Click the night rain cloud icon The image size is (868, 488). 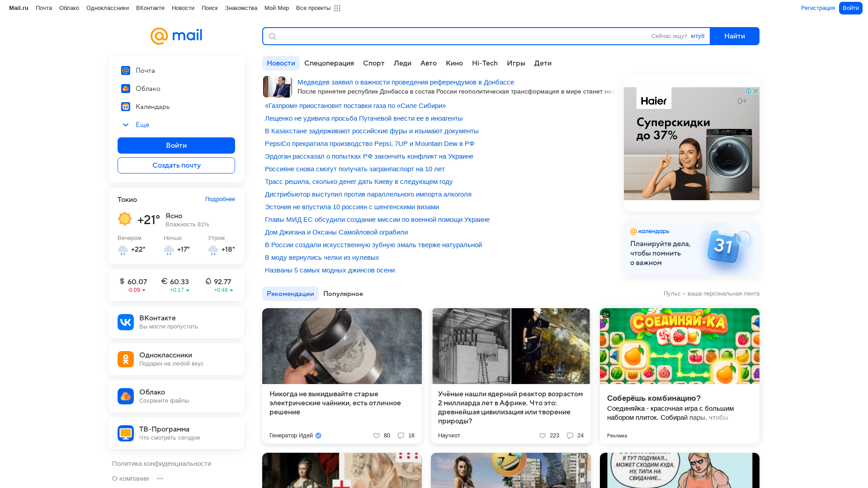pyautogui.click(x=169, y=250)
